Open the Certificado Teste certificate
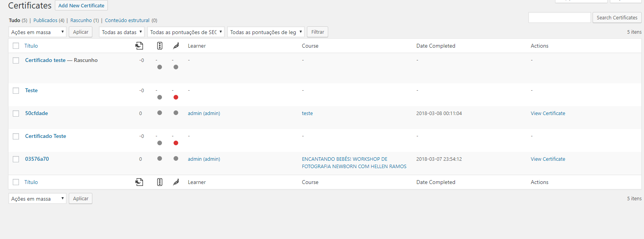 click(46, 136)
